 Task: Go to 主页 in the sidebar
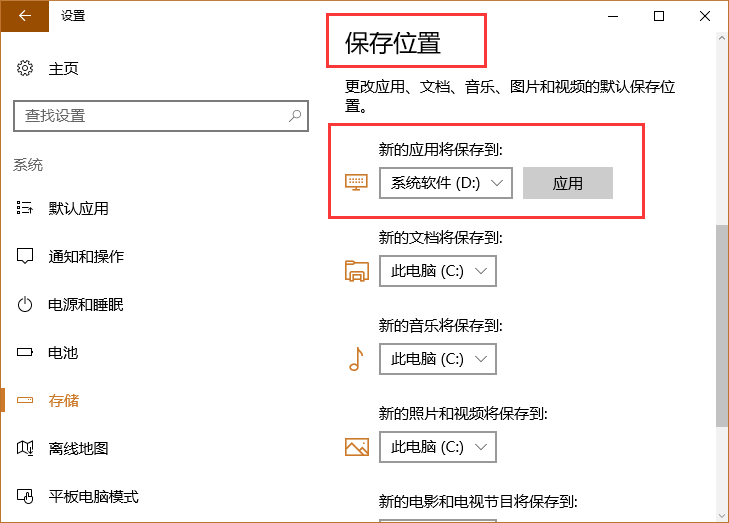pos(64,69)
